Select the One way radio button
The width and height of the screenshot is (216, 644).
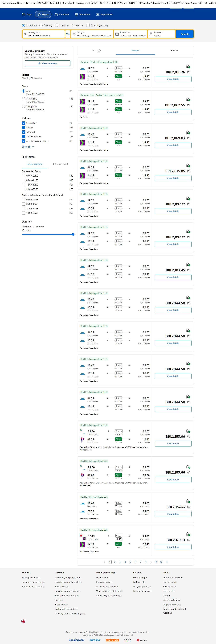[x=41, y=25]
